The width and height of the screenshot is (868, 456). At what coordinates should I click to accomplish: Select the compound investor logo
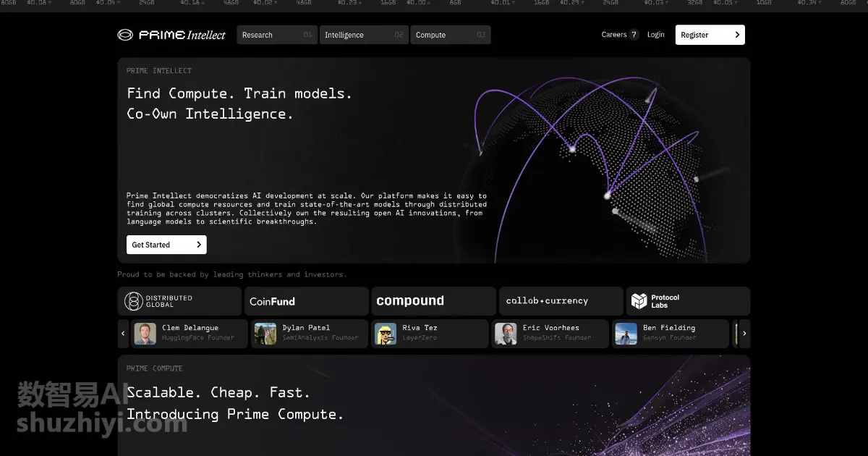(433, 301)
